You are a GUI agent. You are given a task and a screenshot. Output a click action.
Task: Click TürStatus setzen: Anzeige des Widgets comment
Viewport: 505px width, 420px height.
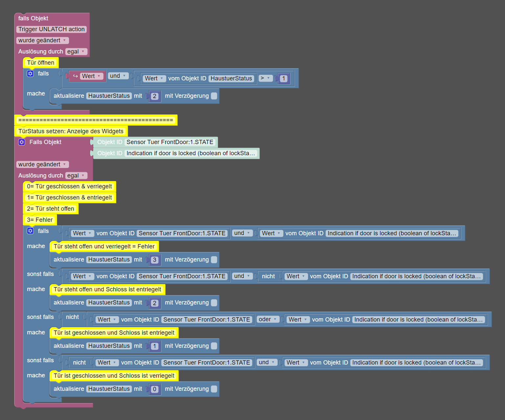(71, 131)
